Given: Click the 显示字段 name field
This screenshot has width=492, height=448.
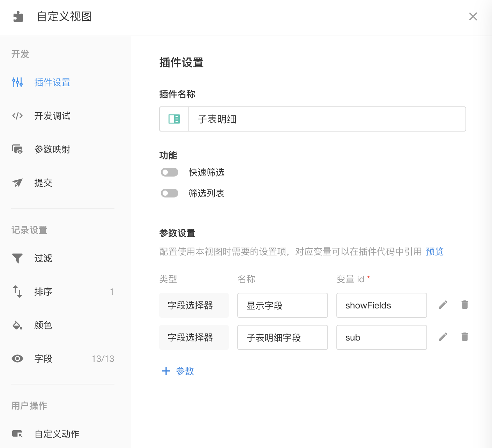Looking at the screenshot, I should tap(283, 305).
